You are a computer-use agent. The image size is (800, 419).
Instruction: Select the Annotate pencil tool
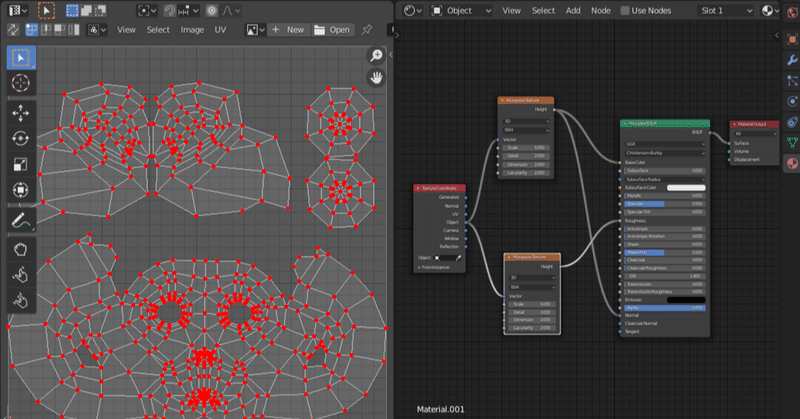click(21, 220)
